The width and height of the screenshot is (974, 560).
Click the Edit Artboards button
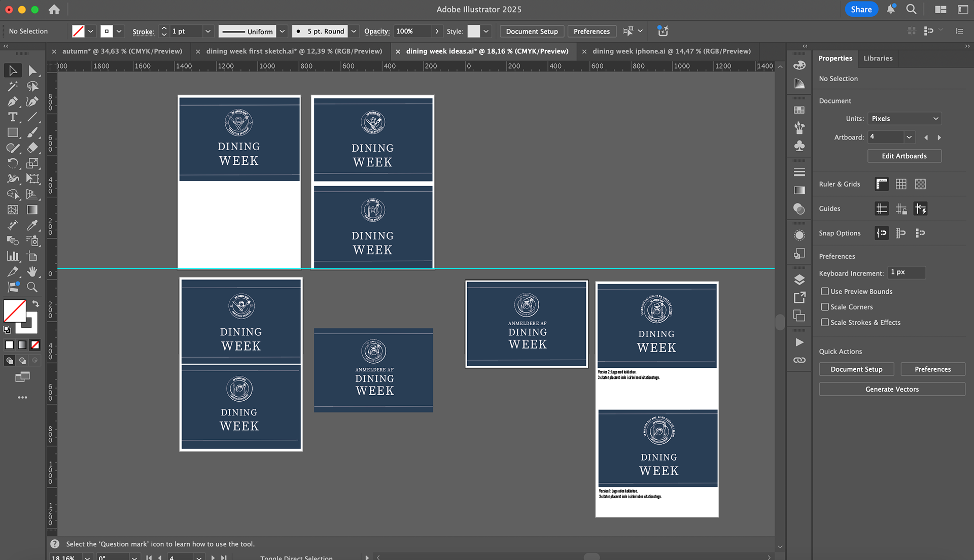(904, 156)
